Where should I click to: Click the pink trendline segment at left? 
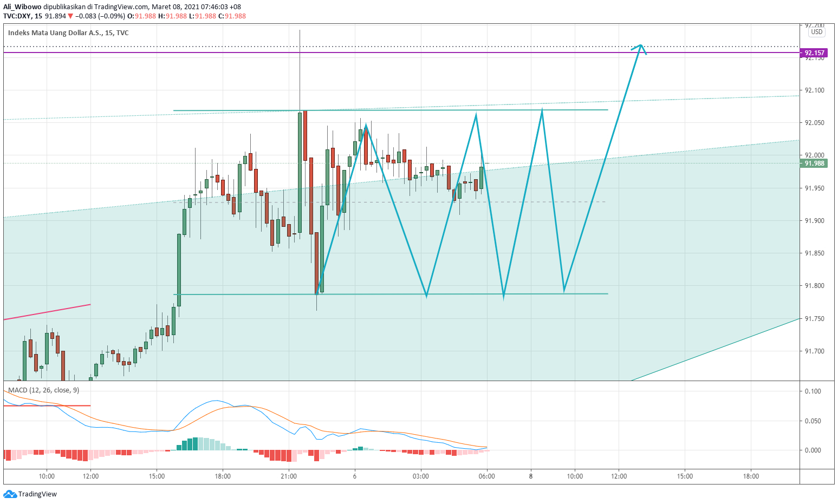(x=47, y=312)
